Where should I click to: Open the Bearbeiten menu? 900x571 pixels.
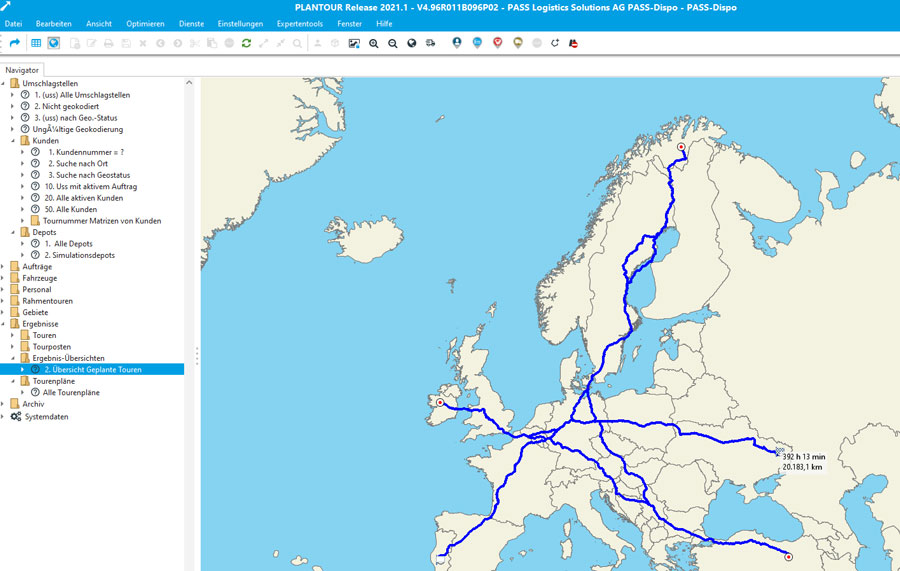coord(53,24)
